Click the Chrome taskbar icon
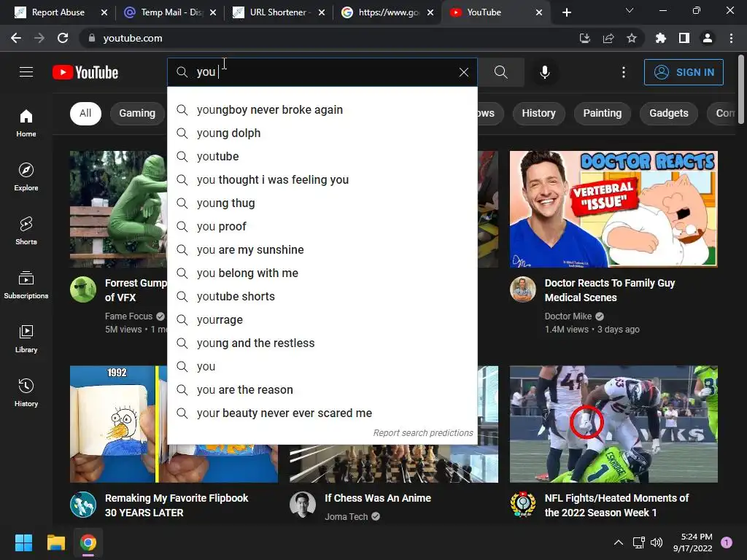 88,542
